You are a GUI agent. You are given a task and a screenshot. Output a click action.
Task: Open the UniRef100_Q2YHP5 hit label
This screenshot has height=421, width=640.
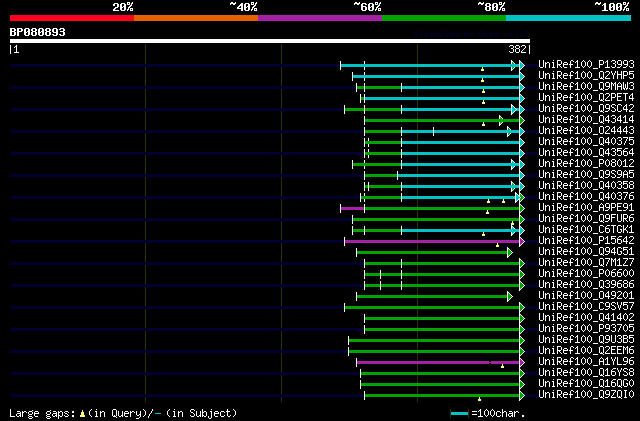point(586,76)
